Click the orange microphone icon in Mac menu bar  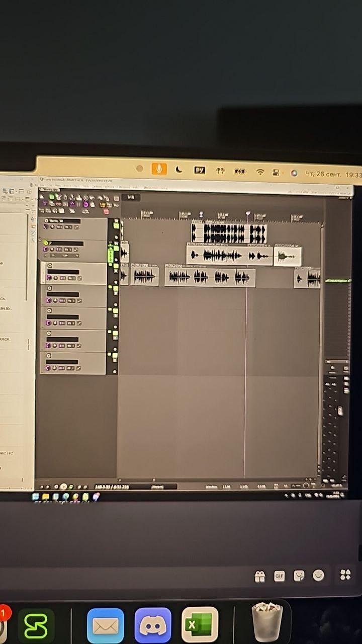(x=159, y=169)
